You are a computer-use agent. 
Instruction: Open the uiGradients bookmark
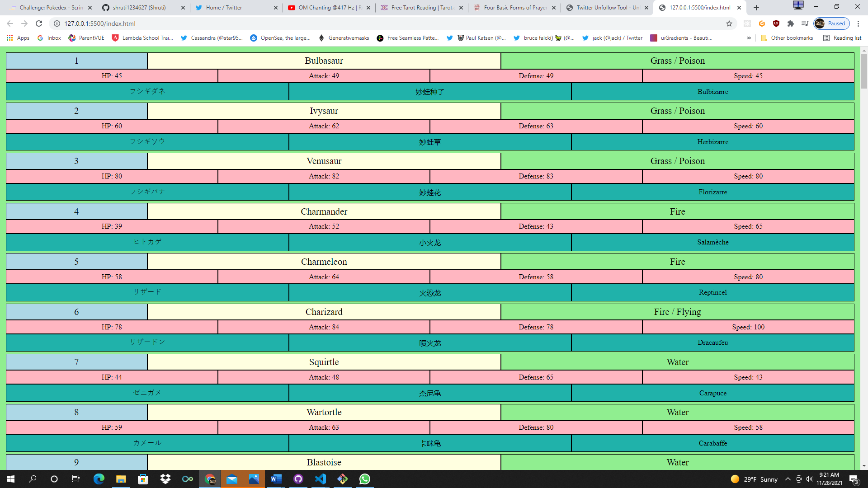coord(682,38)
